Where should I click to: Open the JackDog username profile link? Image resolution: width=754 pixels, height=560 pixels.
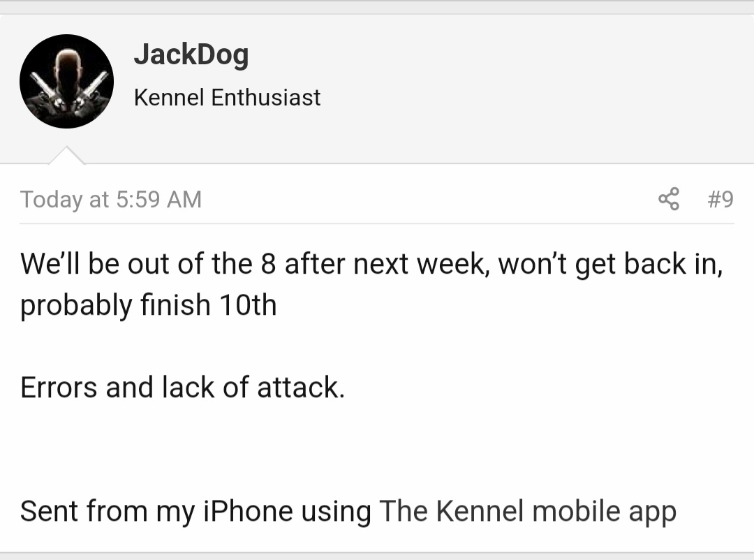pos(191,55)
